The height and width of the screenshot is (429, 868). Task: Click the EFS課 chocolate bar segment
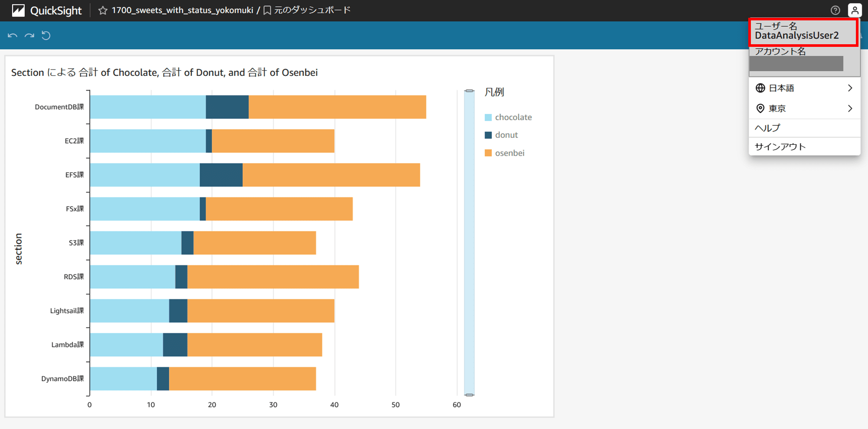[x=145, y=175]
